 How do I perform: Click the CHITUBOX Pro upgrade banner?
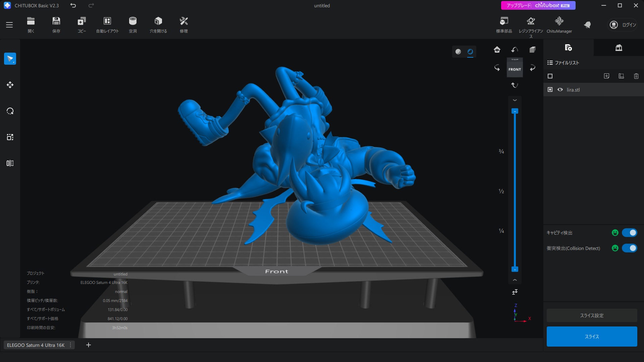[x=538, y=5]
